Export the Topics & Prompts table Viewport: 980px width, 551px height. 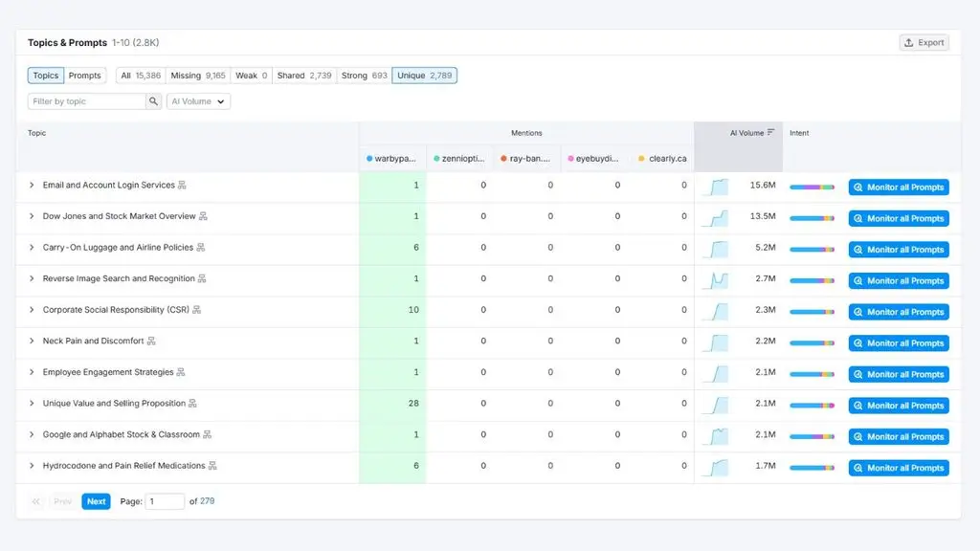pyautogui.click(x=924, y=42)
